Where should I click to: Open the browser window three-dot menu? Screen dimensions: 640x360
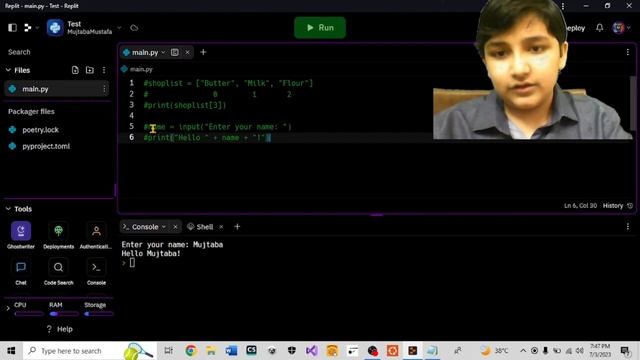(563, 6)
